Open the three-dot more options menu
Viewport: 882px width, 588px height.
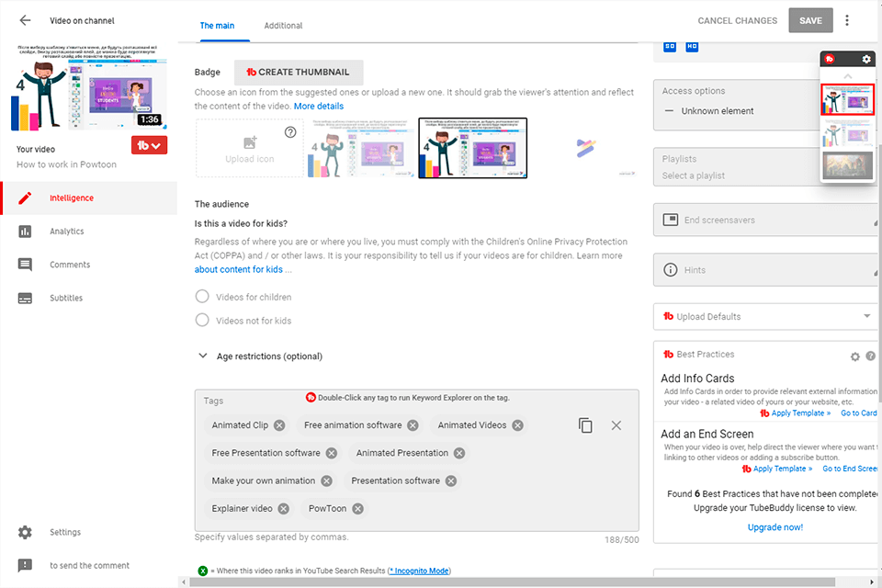tap(847, 20)
